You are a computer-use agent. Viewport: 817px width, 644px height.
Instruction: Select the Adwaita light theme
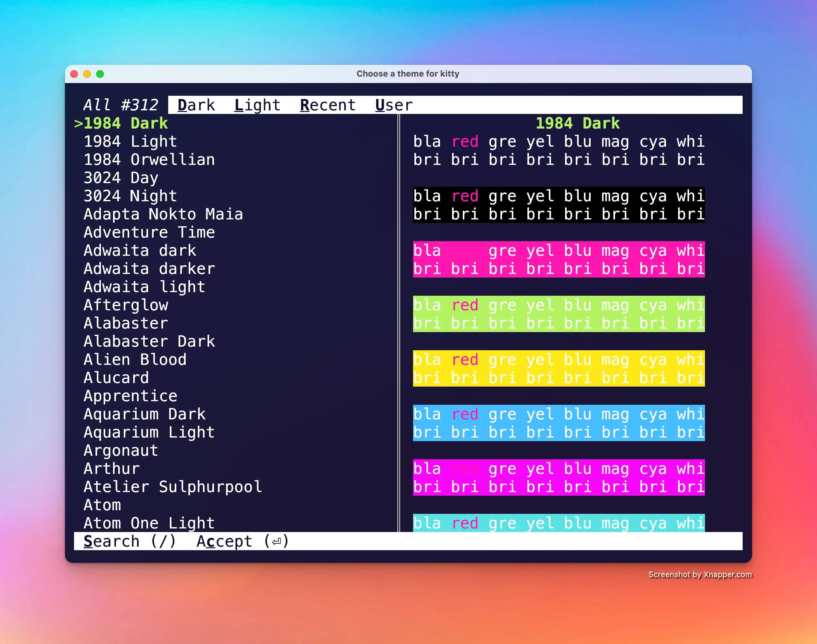pos(145,287)
